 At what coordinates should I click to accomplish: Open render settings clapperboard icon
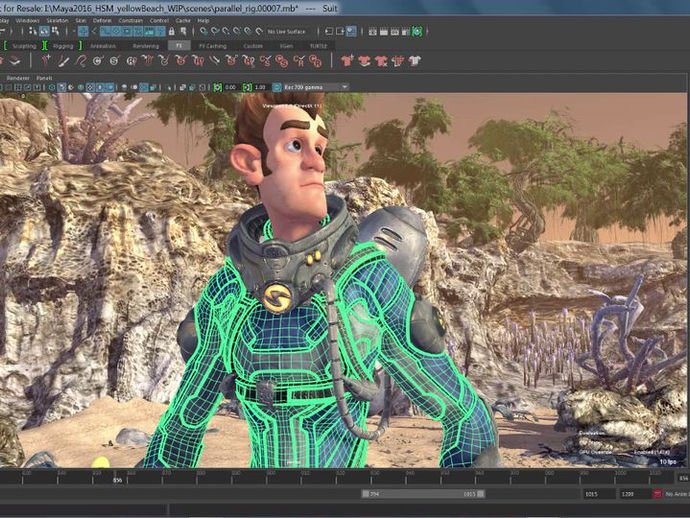coord(405,31)
